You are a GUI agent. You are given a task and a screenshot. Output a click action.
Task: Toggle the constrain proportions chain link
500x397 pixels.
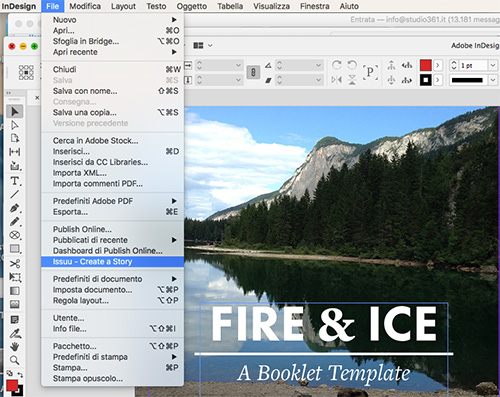click(253, 72)
